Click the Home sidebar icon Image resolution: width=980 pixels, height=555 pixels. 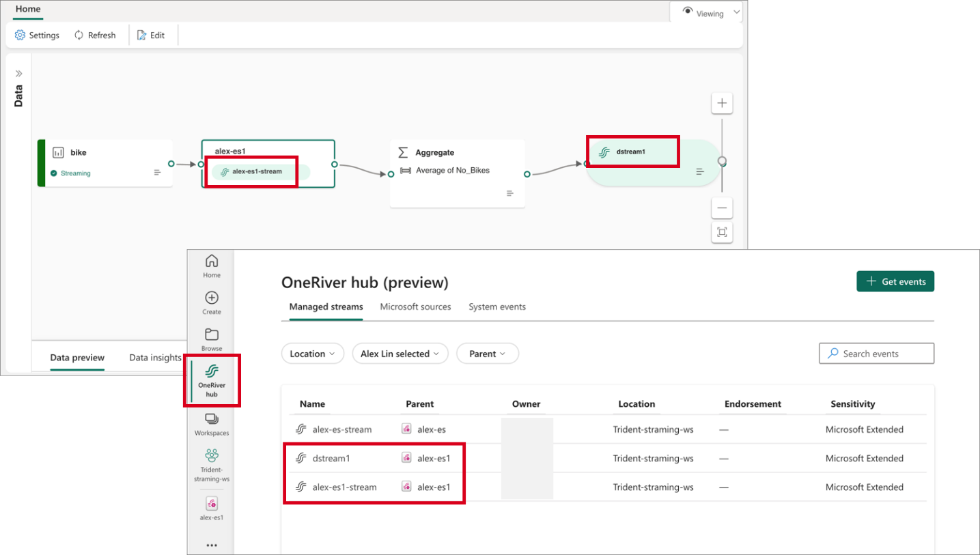pyautogui.click(x=212, y=266)
